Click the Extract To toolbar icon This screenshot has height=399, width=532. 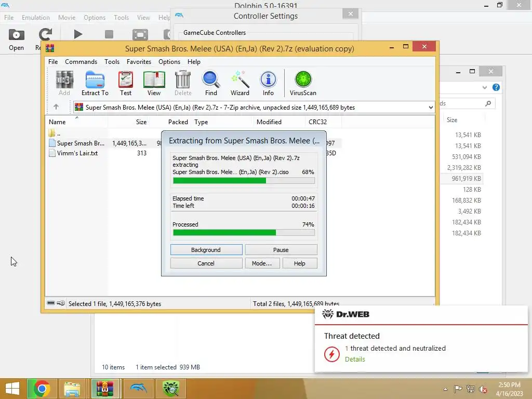point(95,83)
